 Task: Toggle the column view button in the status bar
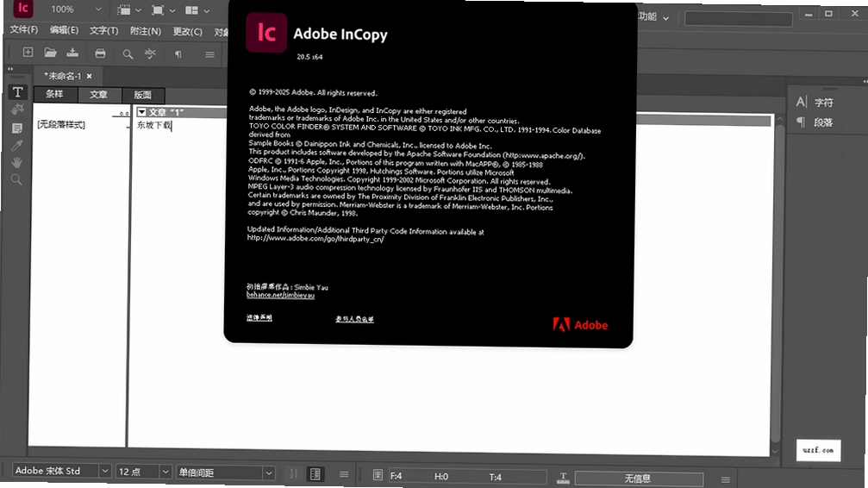tap(315, 474)
